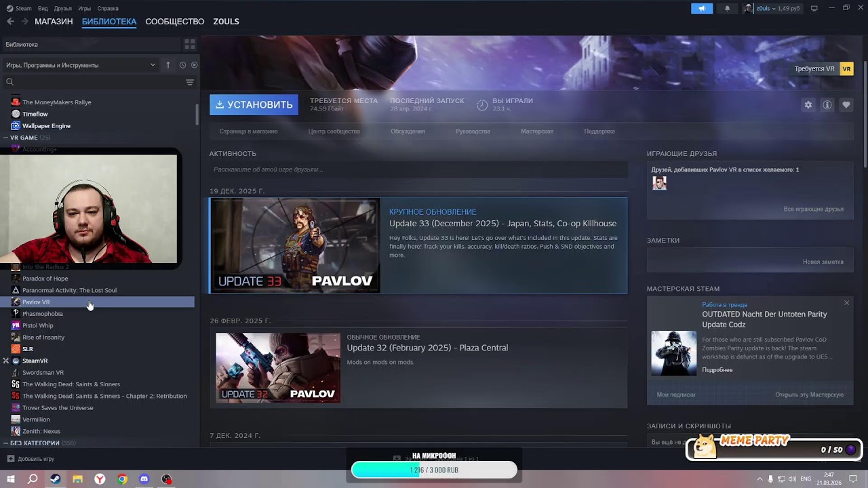Open the МАГАЗИН tab

pyautogui.click(x=54, y=22)
